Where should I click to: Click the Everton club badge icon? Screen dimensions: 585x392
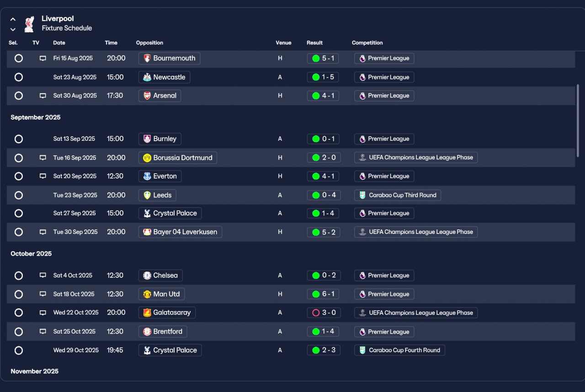[x=147, y=176]
